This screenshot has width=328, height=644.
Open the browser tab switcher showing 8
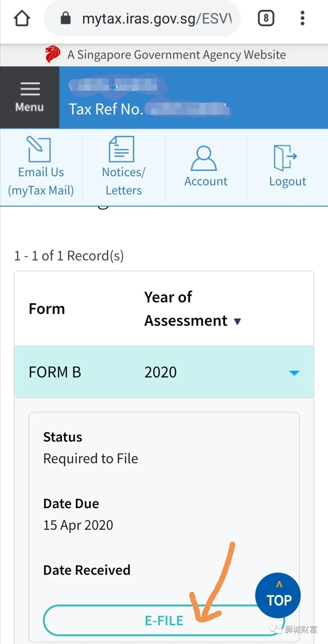pyautogui.click(x=266, y=18)
